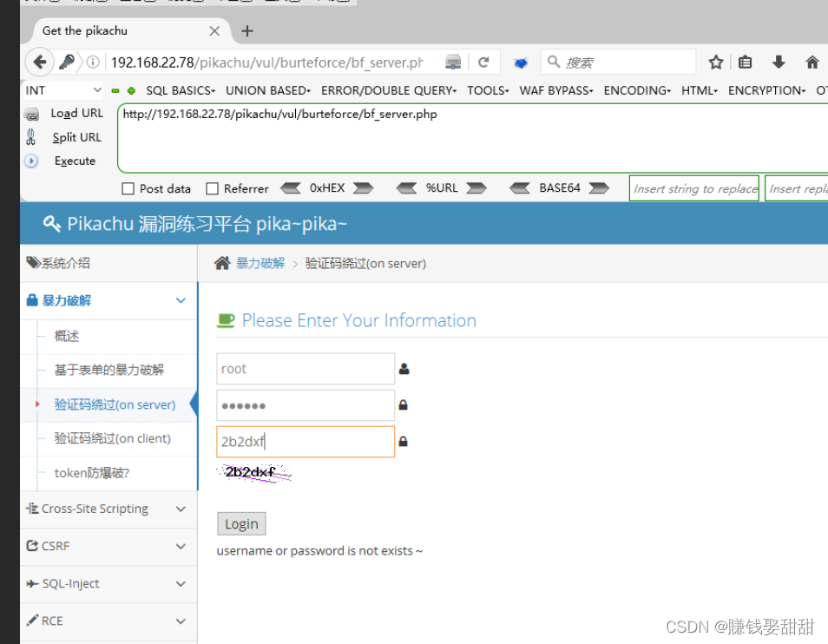
Task: Expand Cross-Site Scripting section
Action: [x=108, y=509]
